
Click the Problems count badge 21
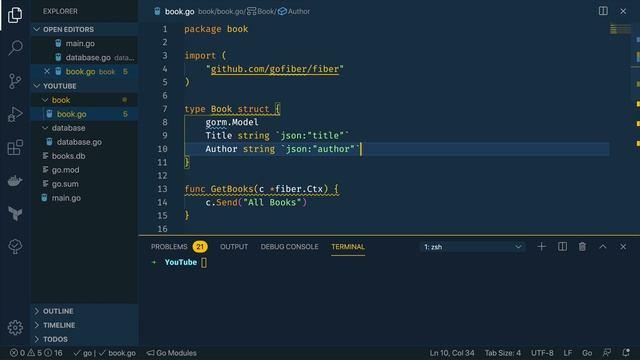tap(200, 247)
